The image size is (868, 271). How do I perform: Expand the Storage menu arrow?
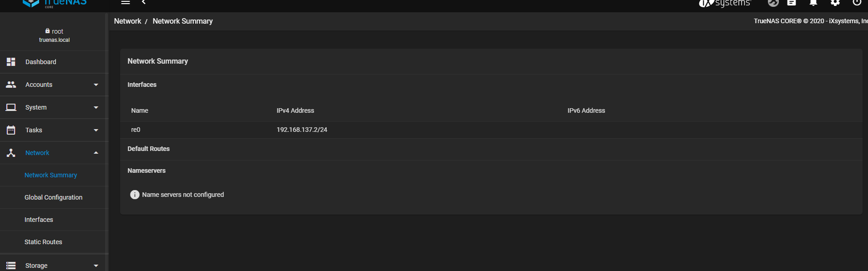[96, 266]
